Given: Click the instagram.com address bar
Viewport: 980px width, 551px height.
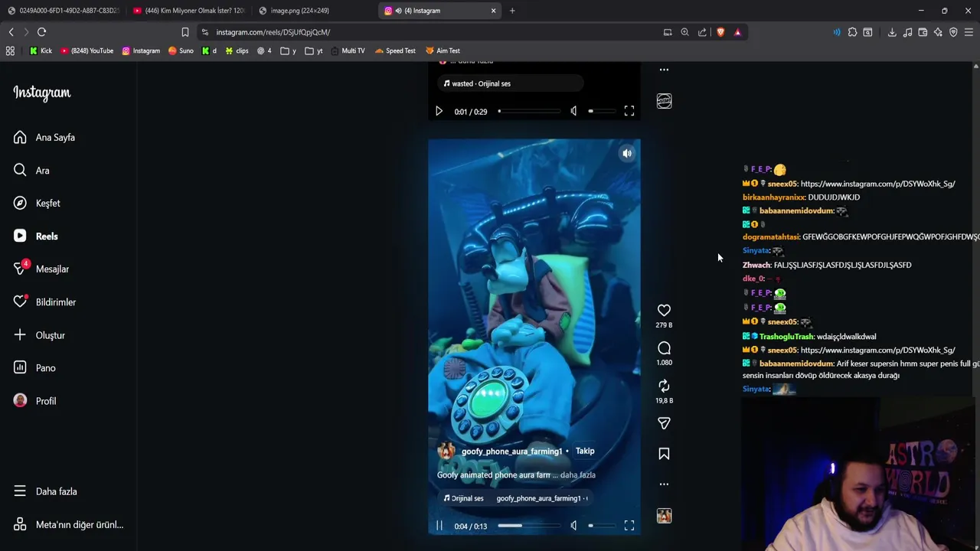Looking at the screenshot, I should [x=429, y=32].
